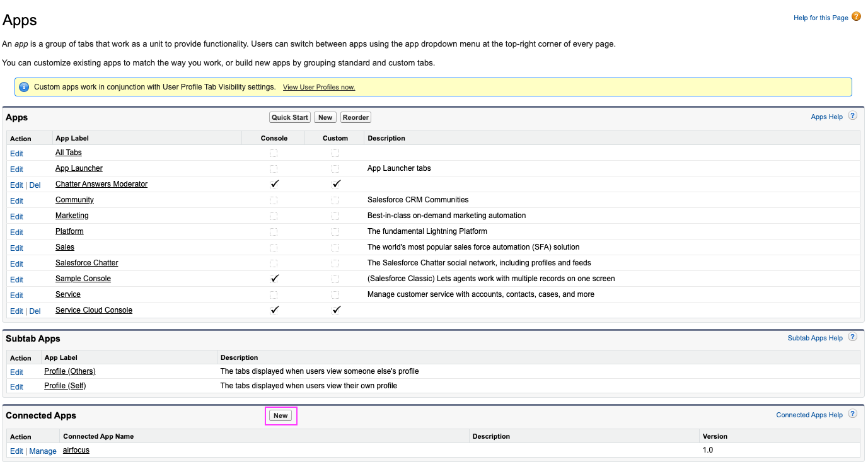Edit the App Launcher app
Image resolution: width=868 pixels, height=474 pixels.
pos(16,169)
